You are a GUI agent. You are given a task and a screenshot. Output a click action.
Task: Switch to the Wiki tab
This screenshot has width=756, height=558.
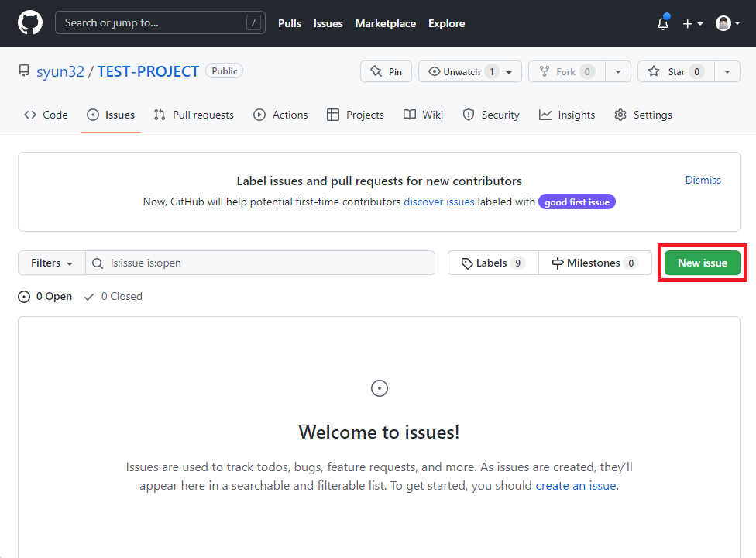424,115
